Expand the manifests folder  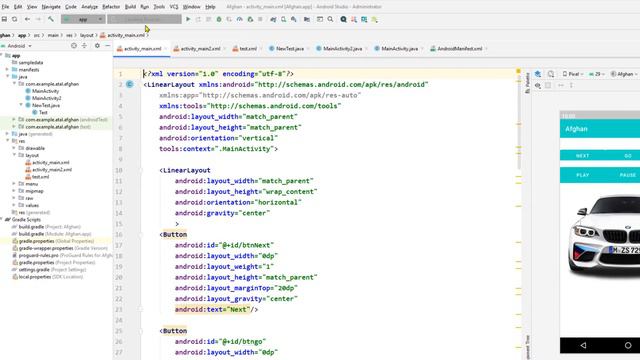[x=7, y=69]
